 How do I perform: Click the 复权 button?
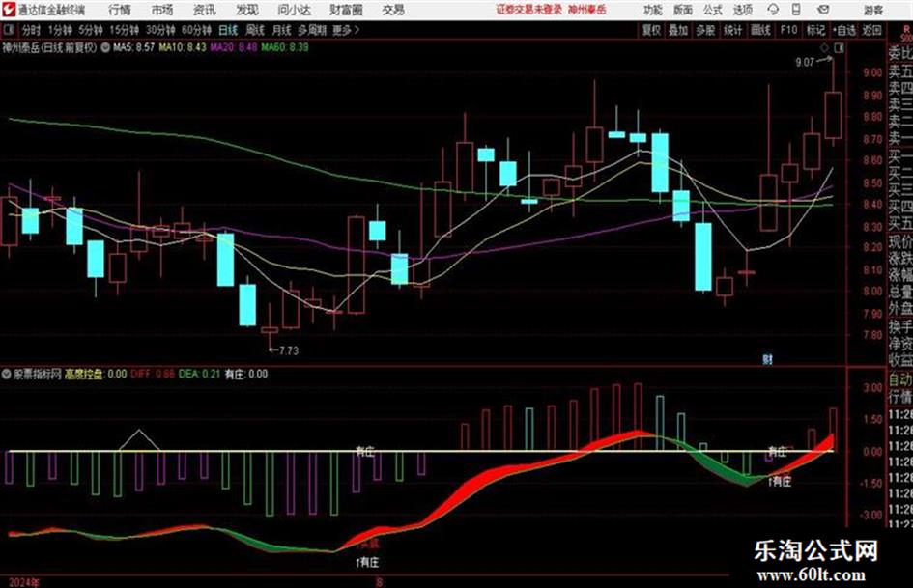tap(651, 30)
